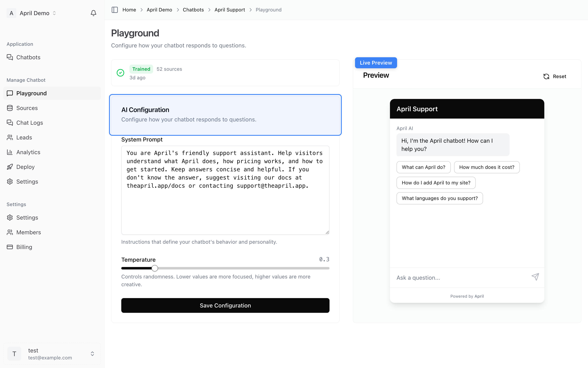Open Members in the sidebar
588x368 pixels.
[52, 232]
